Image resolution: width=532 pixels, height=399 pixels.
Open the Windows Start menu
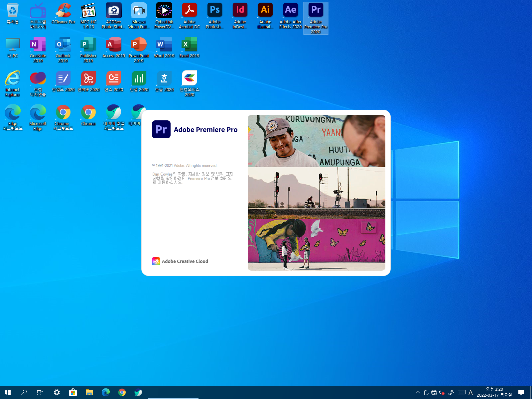pos(8,392)
